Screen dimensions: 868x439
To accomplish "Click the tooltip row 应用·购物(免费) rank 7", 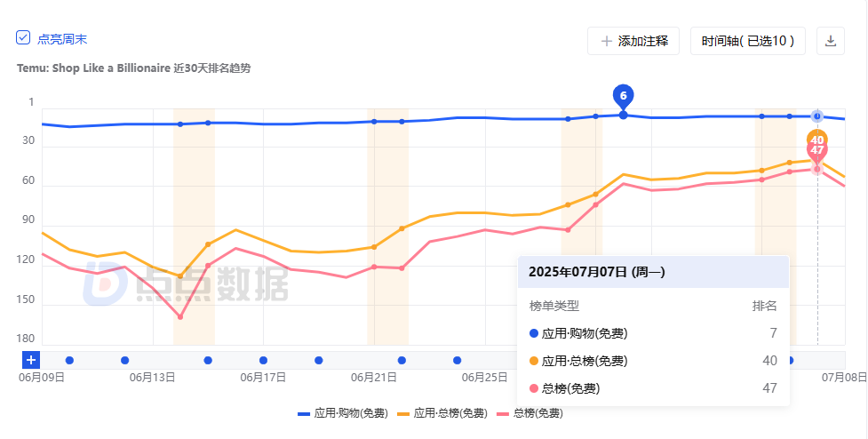I will coord(653,333).
